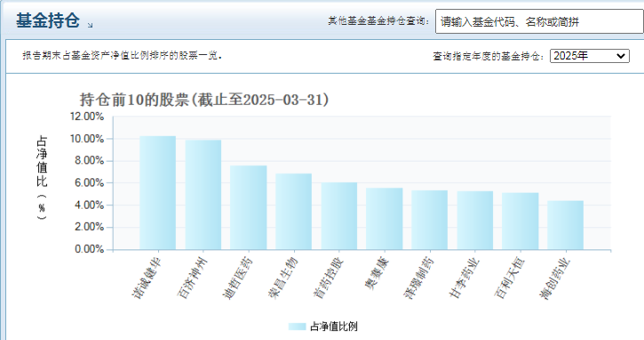This screenshot has height=340, width=644.
Task: Click the 海创药业 axis label
Action: coord(554,279)
